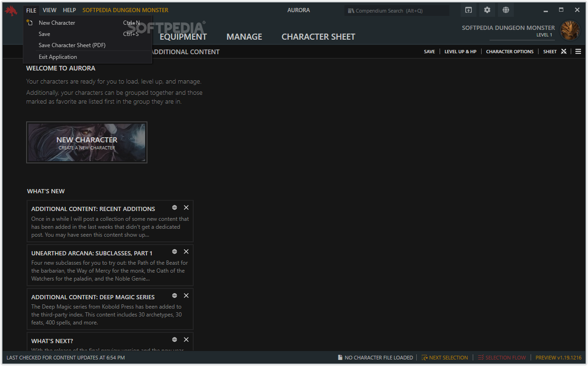Click the 'LEVEL 1' label under character name

tap(544, 35)
